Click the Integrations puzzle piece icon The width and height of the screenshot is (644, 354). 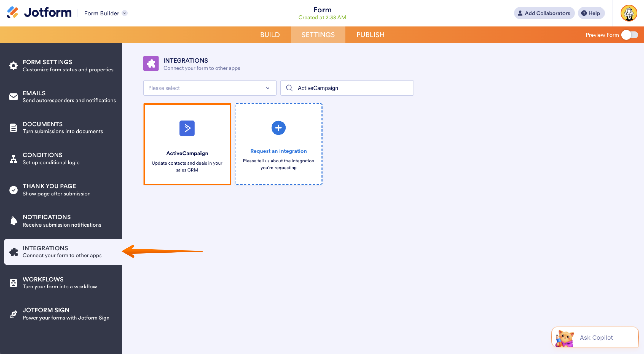(x=14, y=251)
